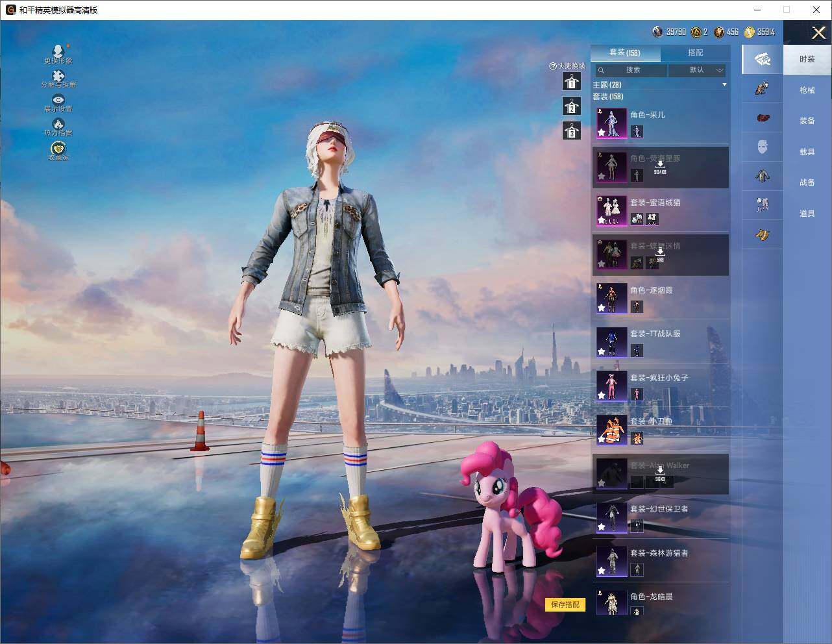Click the currency icon showing 2
Screen dimensions: 832x644
pyautogui.click(x=696, y=32)
